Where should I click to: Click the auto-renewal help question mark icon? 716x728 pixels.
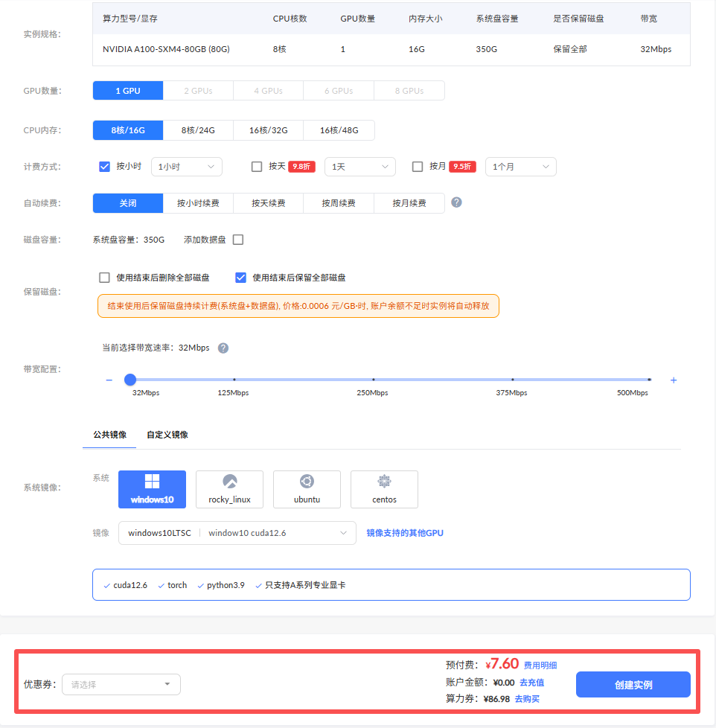456,202
